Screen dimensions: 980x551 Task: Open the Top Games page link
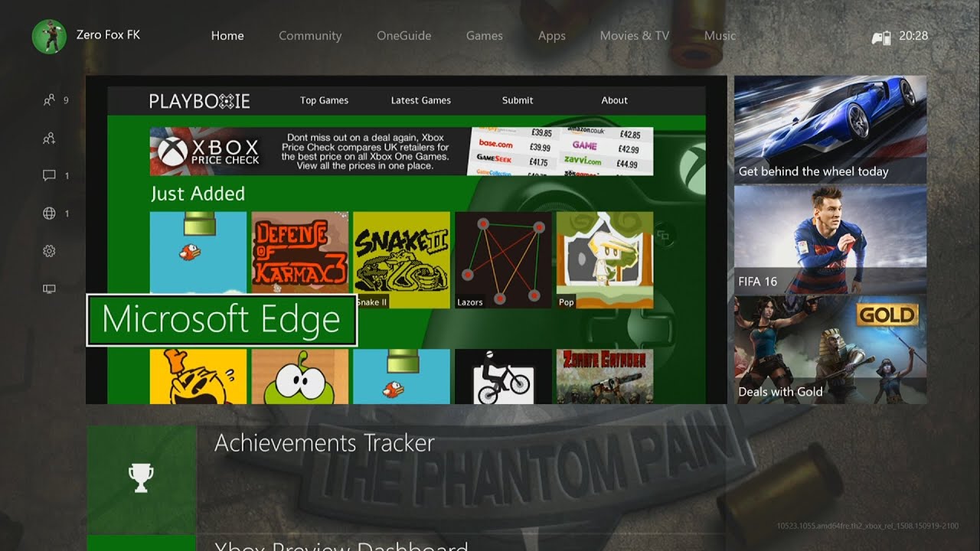(324, 100)
